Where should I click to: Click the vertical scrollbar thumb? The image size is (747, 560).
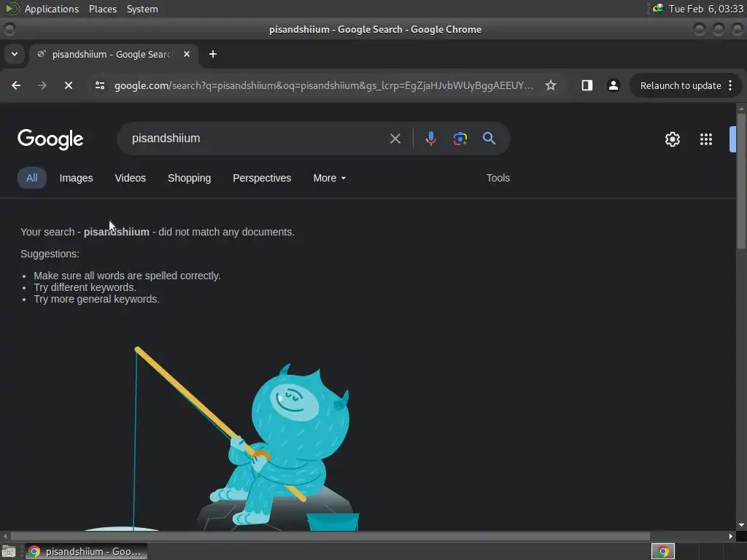[741, 181]
